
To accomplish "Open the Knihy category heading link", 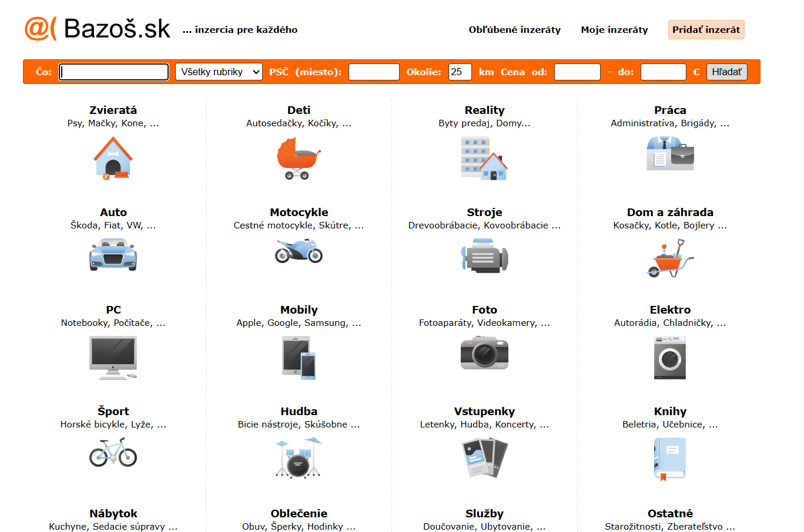I will (670, 411).
